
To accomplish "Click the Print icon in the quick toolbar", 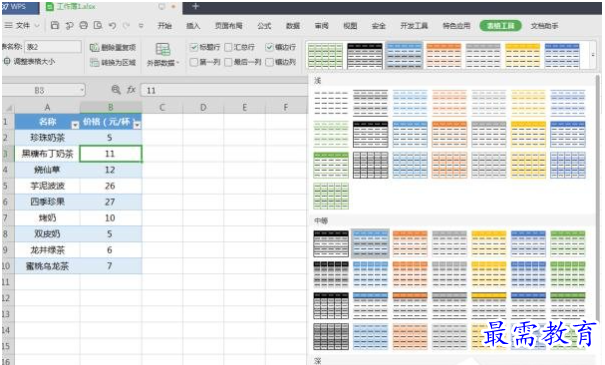I will click(x=83, y=25).
